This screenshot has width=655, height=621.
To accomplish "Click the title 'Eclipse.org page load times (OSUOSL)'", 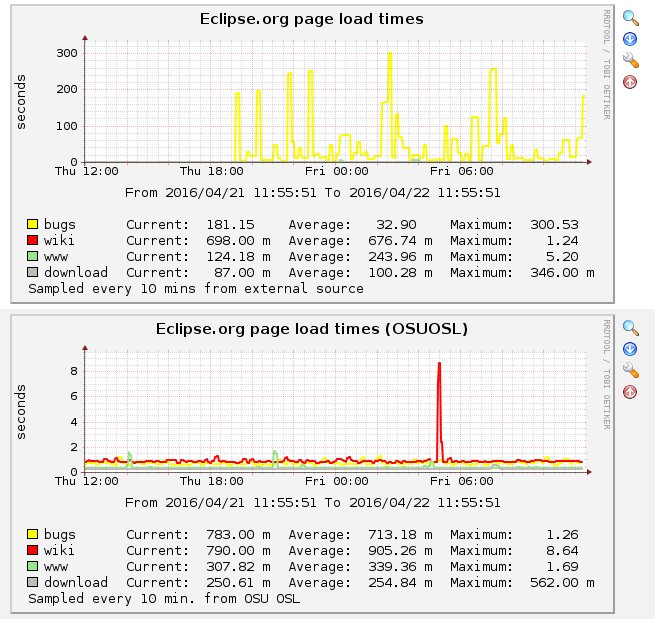I will 312,329.
